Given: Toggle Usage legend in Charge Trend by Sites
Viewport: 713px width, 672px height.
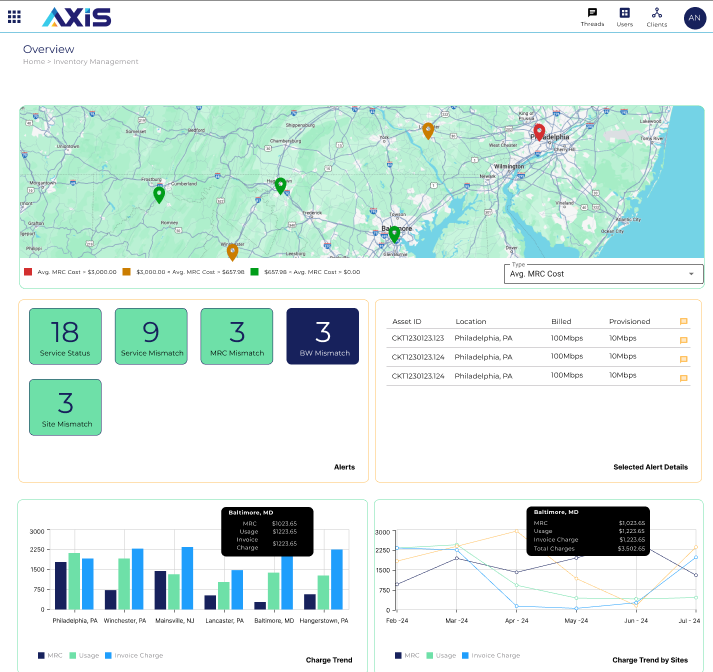Looking at the screenshot, I should point(441,655).
